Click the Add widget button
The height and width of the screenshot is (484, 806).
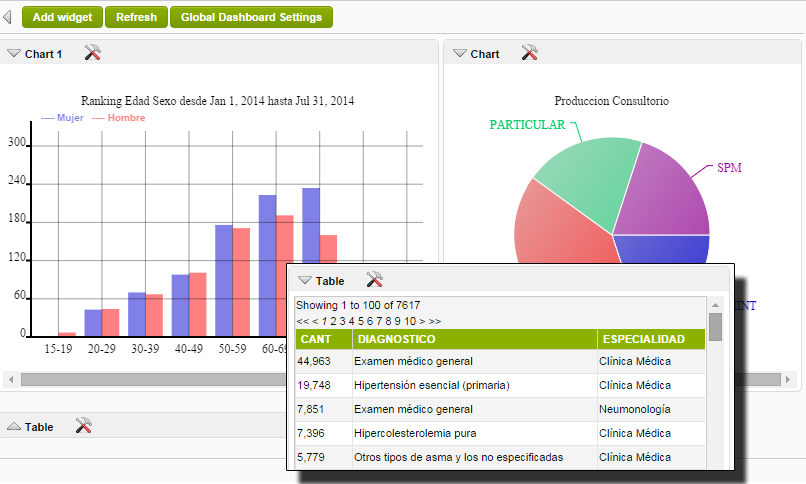coord(62,17)
